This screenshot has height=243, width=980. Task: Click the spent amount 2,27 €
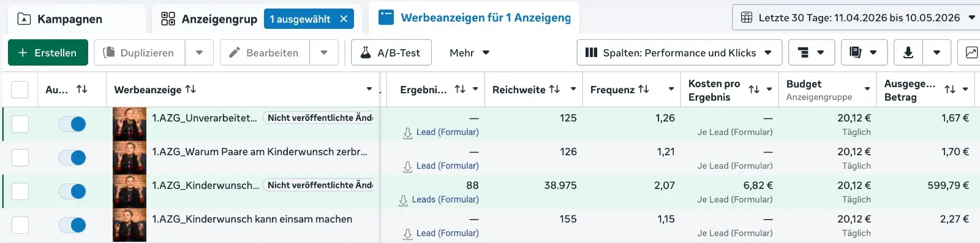954,219
